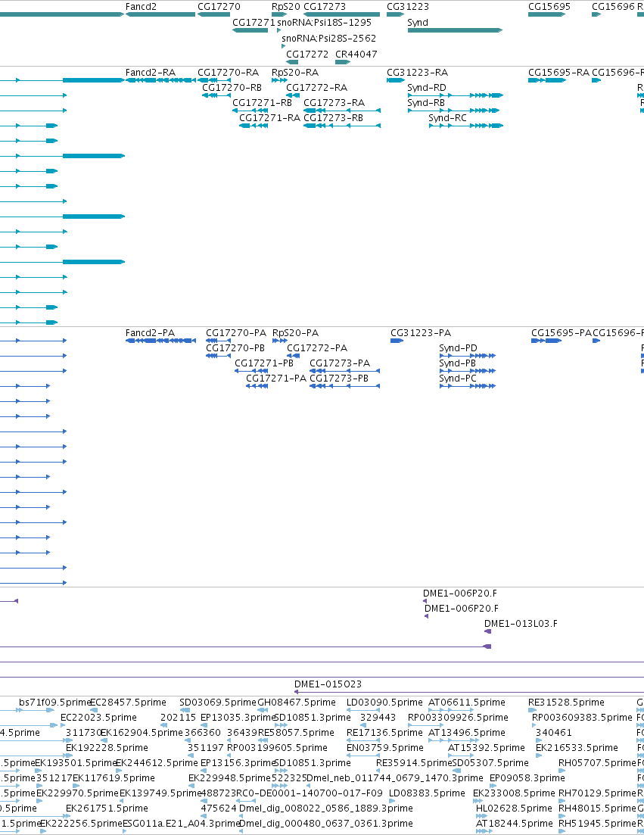Select the Synd-RC transcript label
644x835 pixels.
(447, 117)
